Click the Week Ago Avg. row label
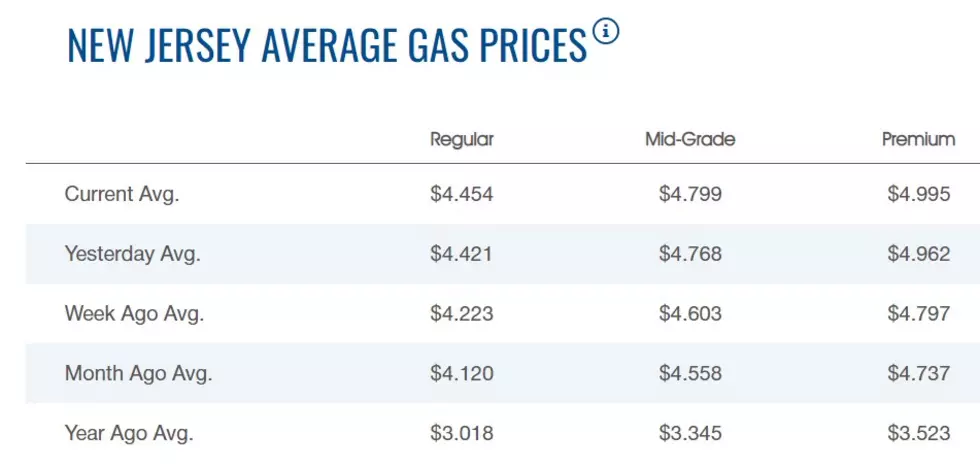The image size is (980, 467). pyautogui.click(x=134, y=313)
